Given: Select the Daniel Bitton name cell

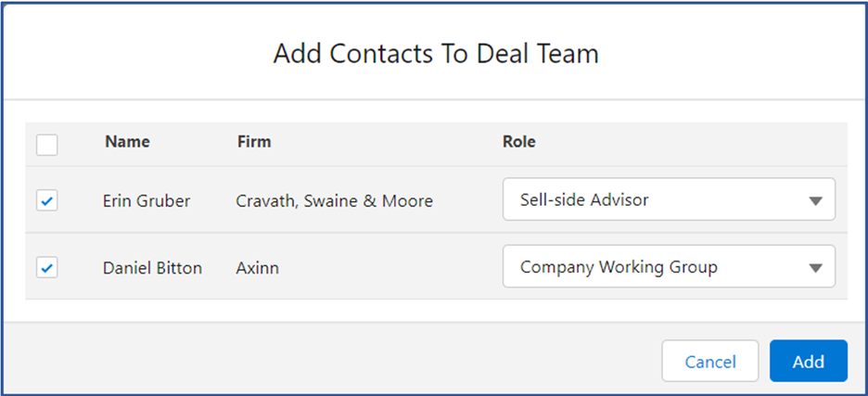Looking at the screenshot, I should [x=152, y=268].
